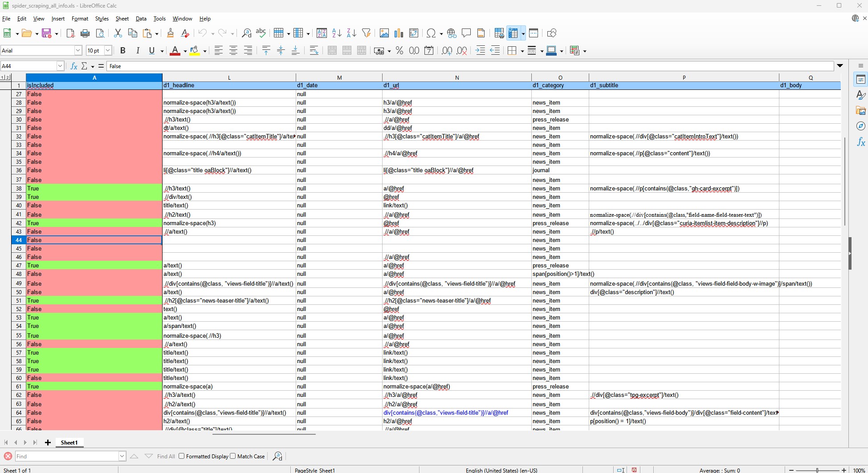Click the zoom slider handle
Image resolution: width=868 pixels, height=473 pixels.
pyautogui.click(x=817, y=470)
